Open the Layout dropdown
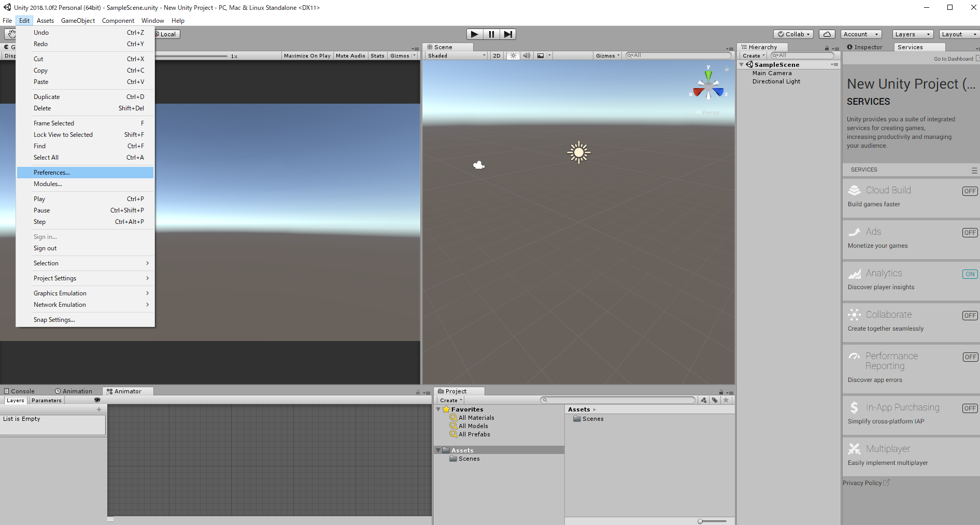Viewport: 980px width, 525px height. point(959,34)
